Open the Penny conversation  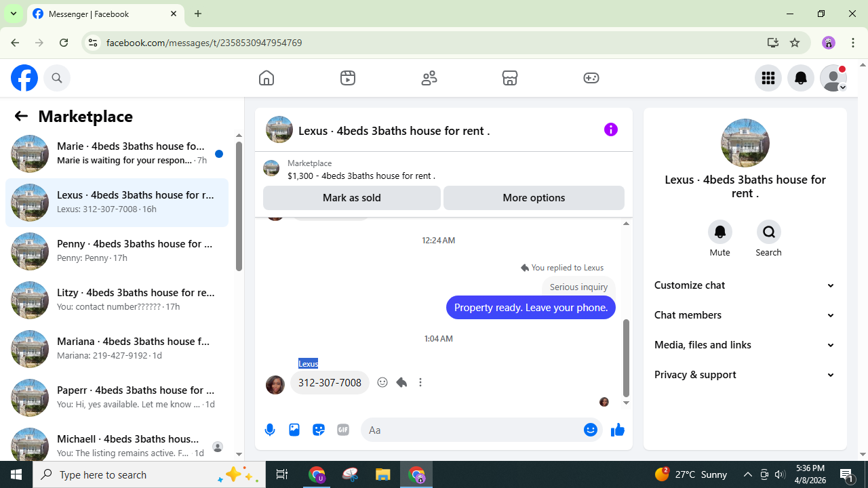click(x=117, y=251)
